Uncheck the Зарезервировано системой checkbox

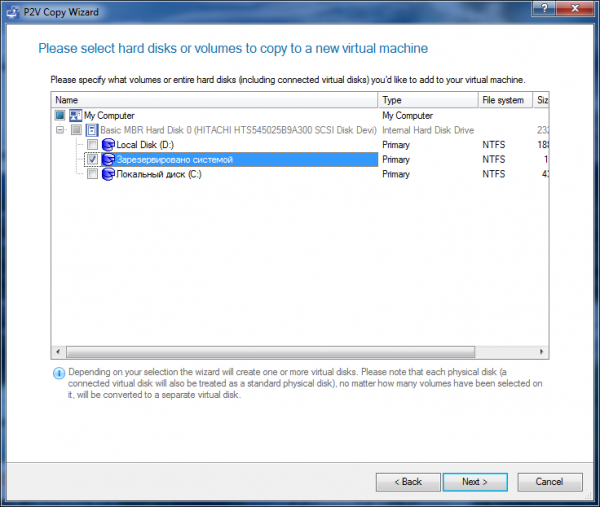tap(92, 159)
